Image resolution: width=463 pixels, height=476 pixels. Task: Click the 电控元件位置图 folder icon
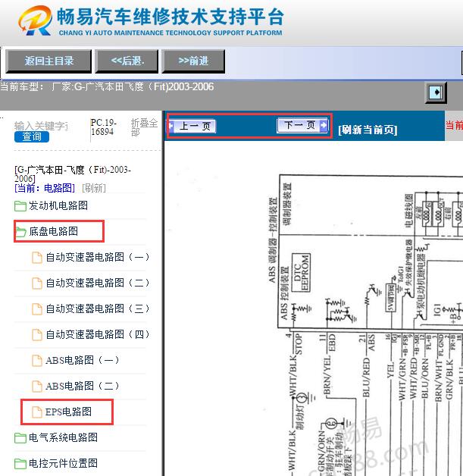coord(20,464)
